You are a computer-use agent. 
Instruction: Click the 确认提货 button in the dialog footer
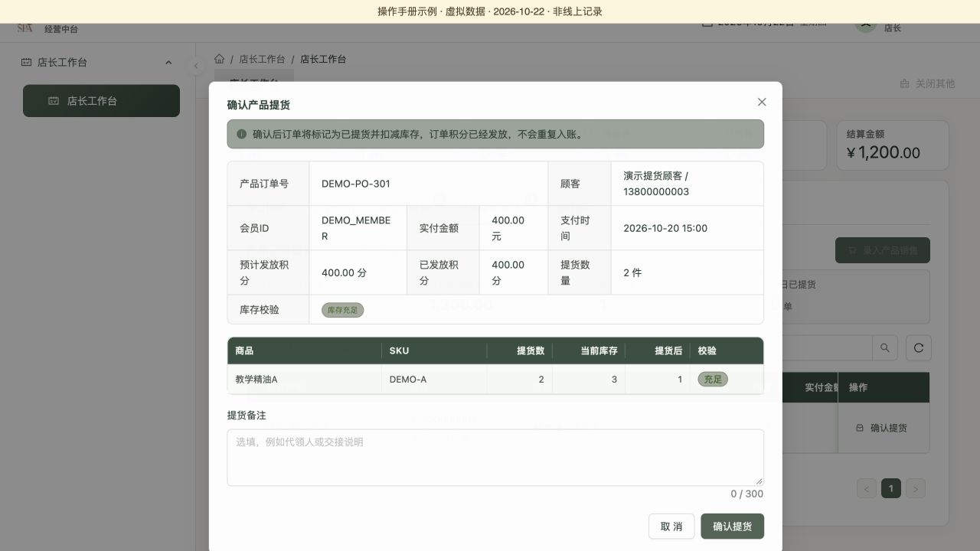coord(732,527)
